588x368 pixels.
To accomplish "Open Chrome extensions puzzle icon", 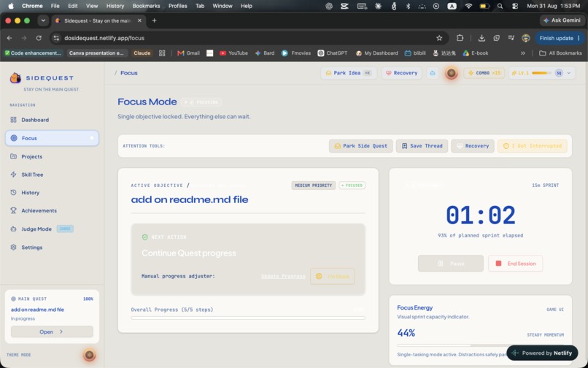I will 460,38.
